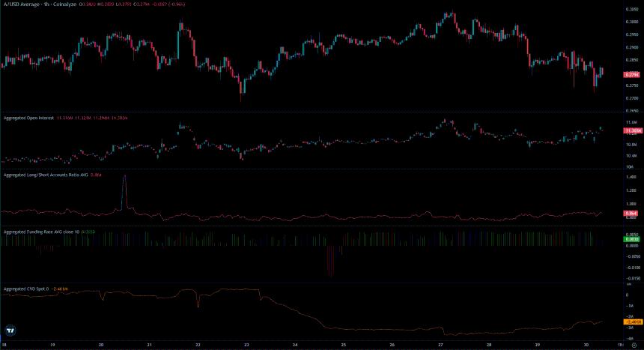Select Aggregated Long/Short Accounts Ratio label
Viewport: 644px width, 350px height.
click(46, 175)
